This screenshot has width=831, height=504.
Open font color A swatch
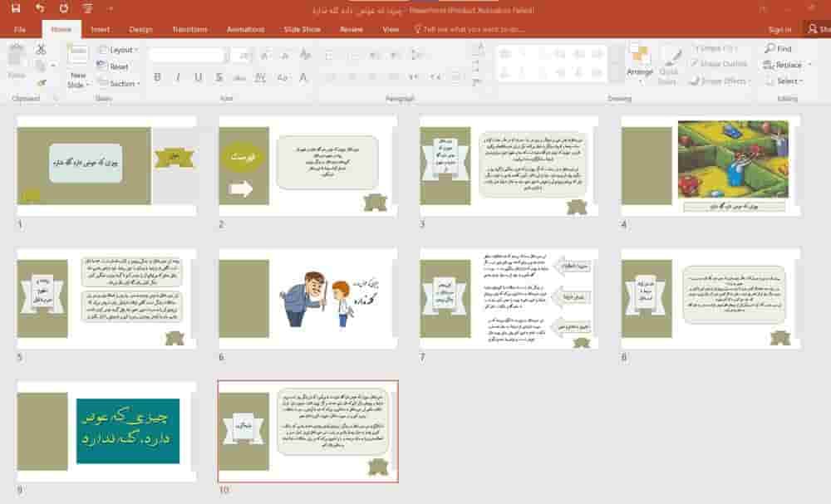coord(303,78)
